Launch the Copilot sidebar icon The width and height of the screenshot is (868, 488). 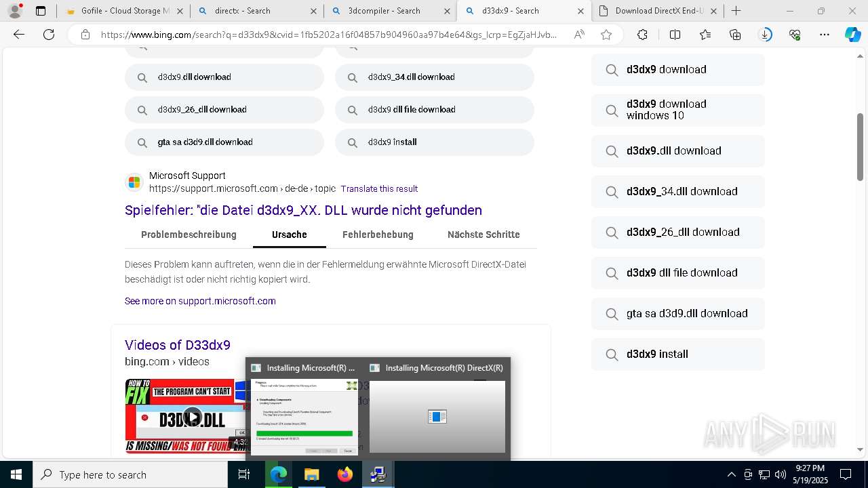coord(852,35)
